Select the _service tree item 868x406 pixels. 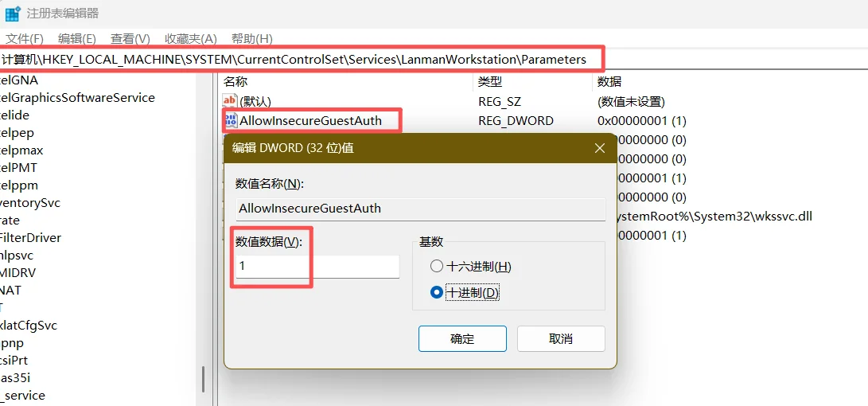tap(23, 396)
